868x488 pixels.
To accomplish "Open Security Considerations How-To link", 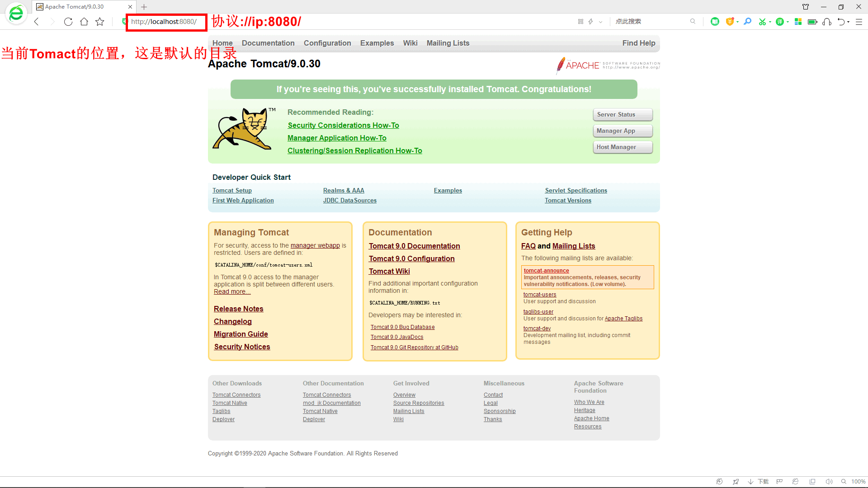I will pyautogui.click(x=343, y=125).
